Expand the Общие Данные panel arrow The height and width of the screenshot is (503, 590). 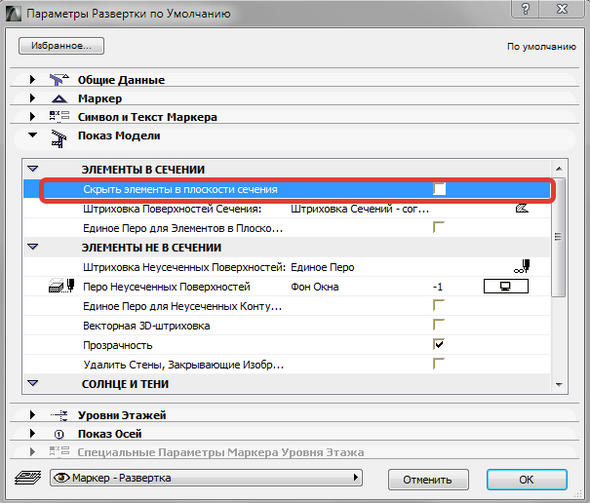click(x=32, y=79)
